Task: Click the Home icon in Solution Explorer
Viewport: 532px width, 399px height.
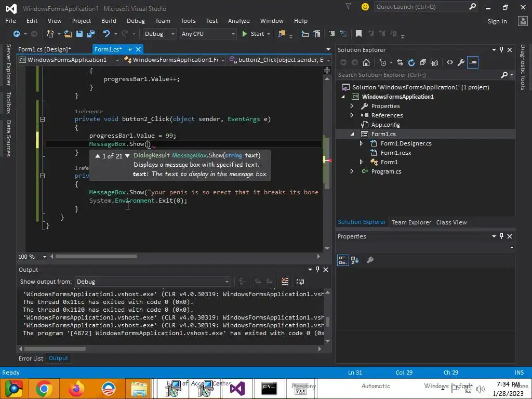Action: point(366,62)
